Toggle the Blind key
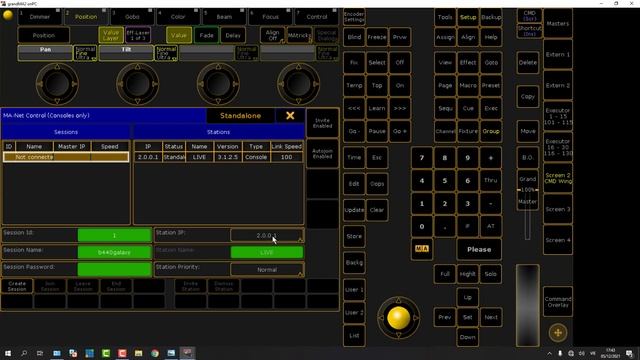The height and width of the screenshot is (360, 640). coord(354,37)
